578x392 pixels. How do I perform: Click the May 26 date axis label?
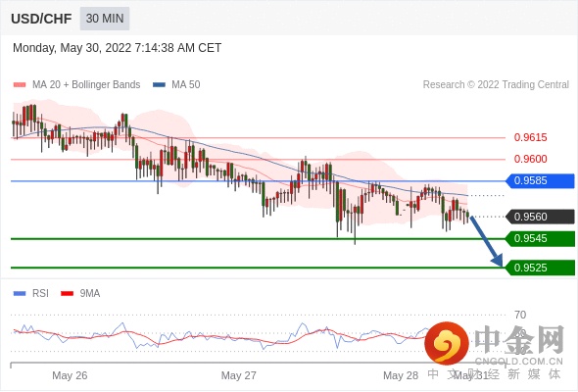click(x=70, y=375)
